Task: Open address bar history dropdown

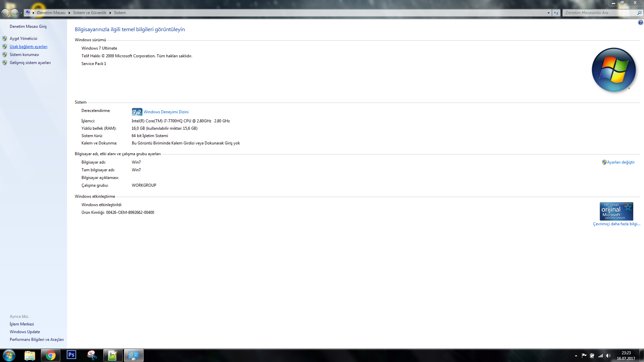Action: 548,13
